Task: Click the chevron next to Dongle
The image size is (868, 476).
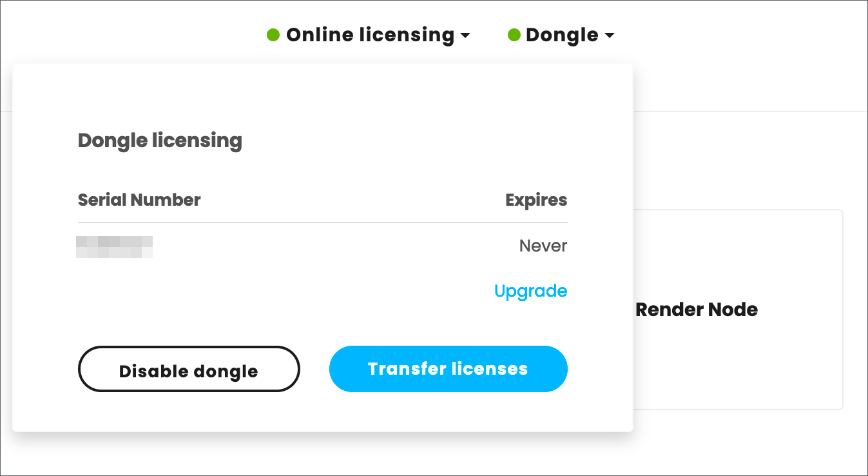Action: pyautogui.click(x=608, y=37)
